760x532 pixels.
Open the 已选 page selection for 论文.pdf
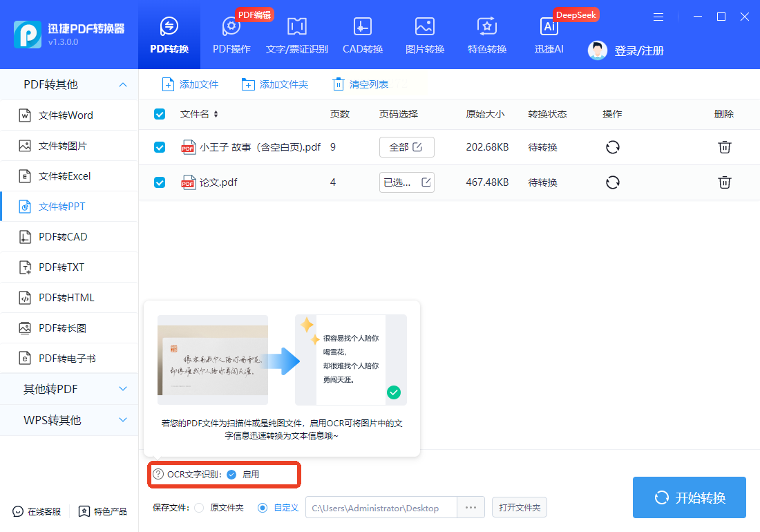click(x=407, y=182)
